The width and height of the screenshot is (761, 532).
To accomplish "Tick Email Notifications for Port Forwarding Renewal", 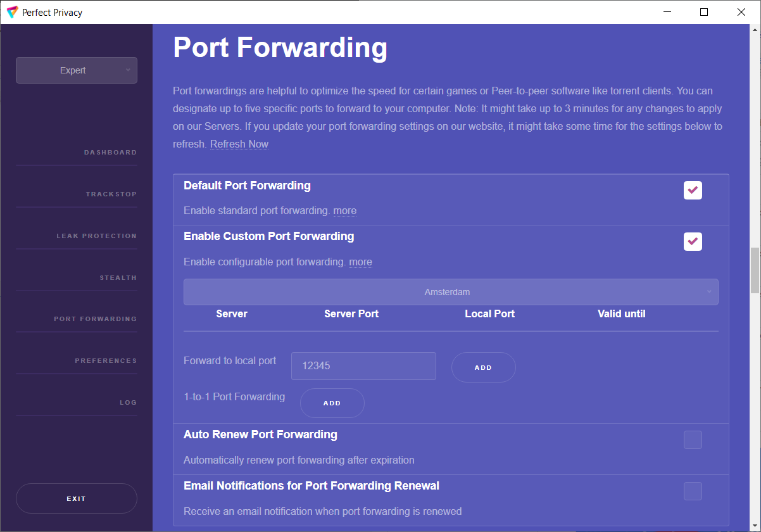I will tap(693, 491).
